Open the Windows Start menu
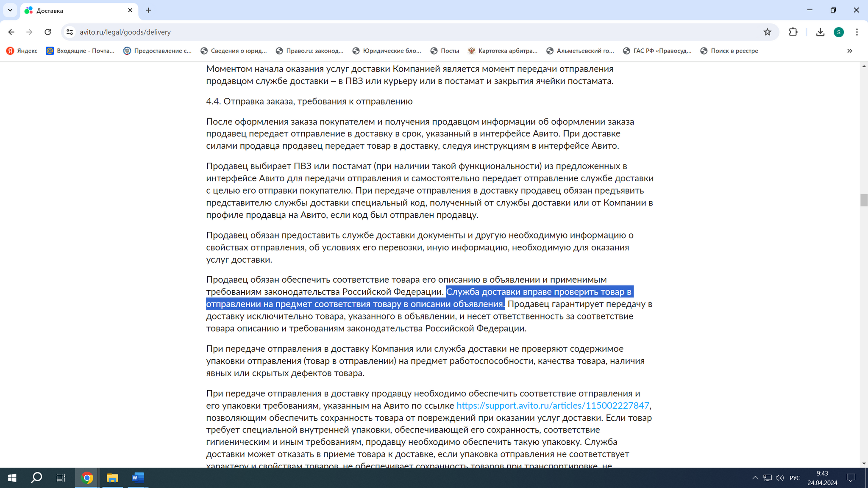 point(12,478)
